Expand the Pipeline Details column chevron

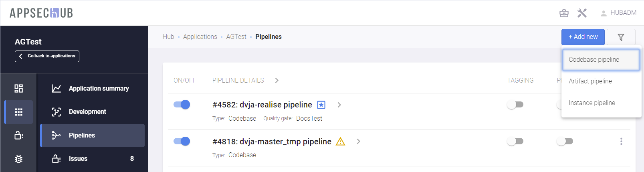point(277,81)
